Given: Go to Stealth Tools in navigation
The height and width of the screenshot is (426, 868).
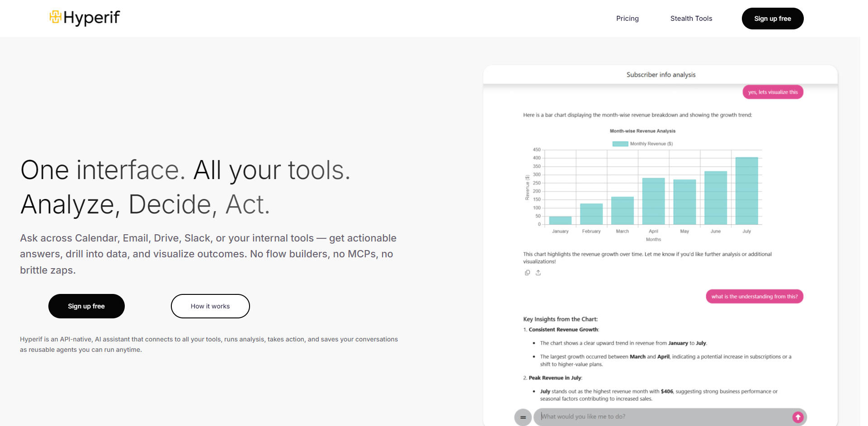Looking at the screenshot, I should [x=691, y=19].
